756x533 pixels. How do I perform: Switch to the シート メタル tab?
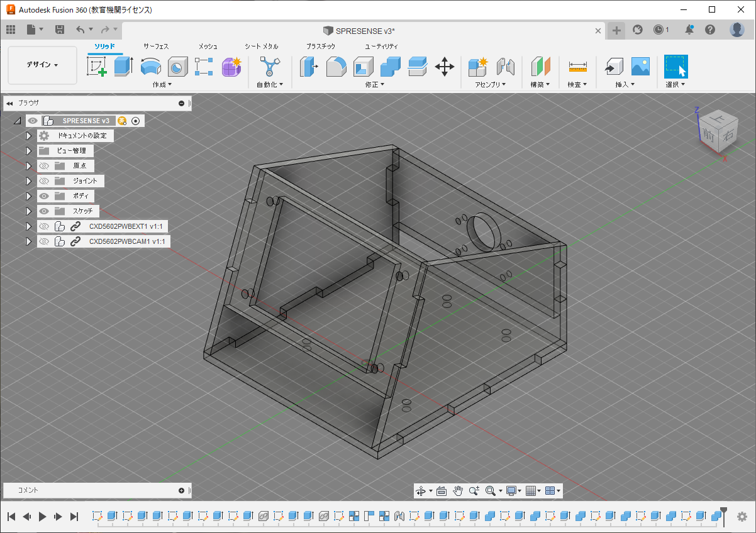click(262, 47)
